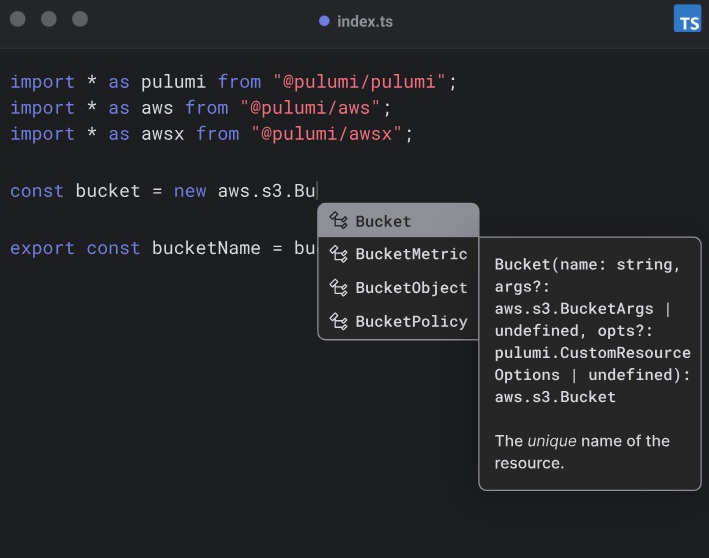Click the "@pulumi/pulumi" import string
This screenshot has height=558, width=709.
coord(359,82)
